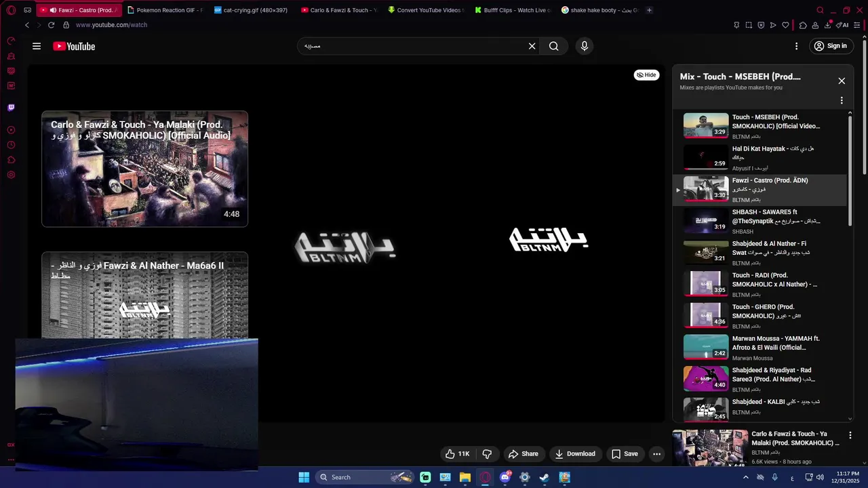Play Shabjdeed & Riyadiyat - Rad Saree3

click(x=759, y=379)
